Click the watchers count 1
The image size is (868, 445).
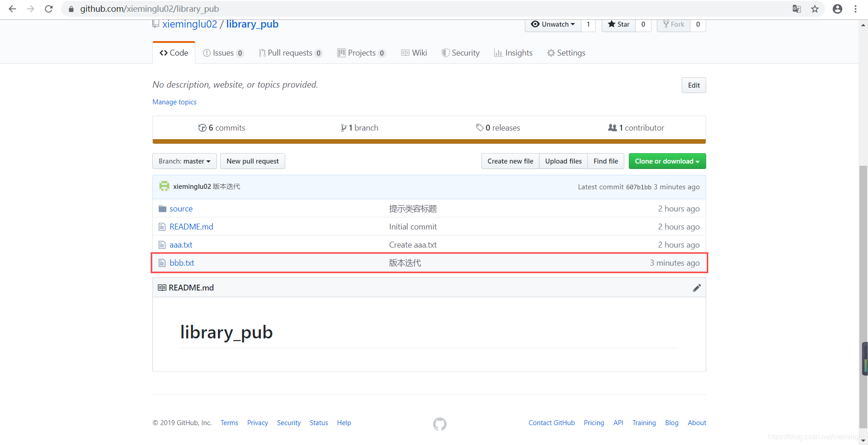coord(588,24)
